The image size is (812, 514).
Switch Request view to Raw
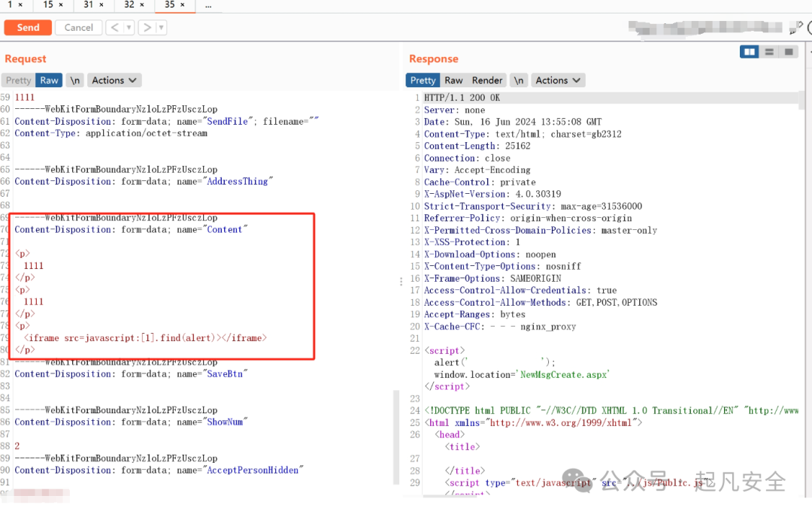click(49, 80)
